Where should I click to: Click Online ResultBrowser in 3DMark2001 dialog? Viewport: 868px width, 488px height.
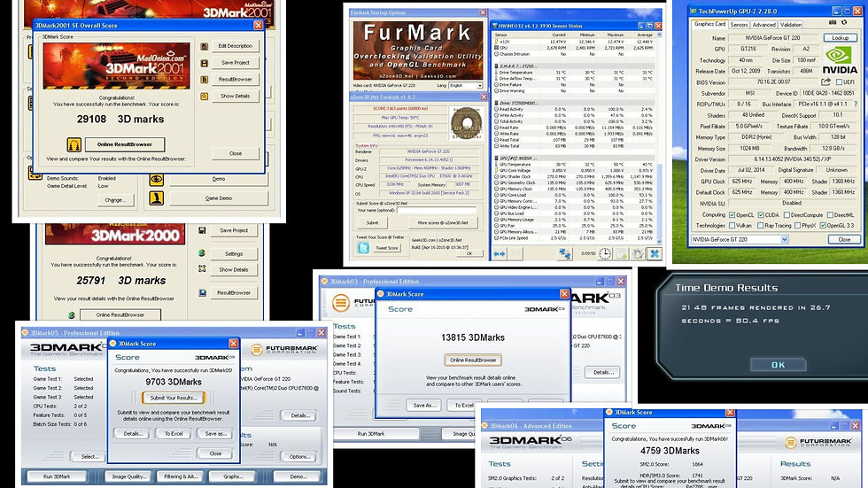pyautogui.click(x=125, y=144)
